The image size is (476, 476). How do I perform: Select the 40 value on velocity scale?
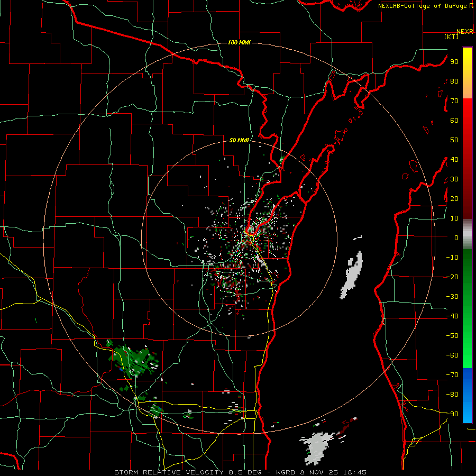point(454,160)
